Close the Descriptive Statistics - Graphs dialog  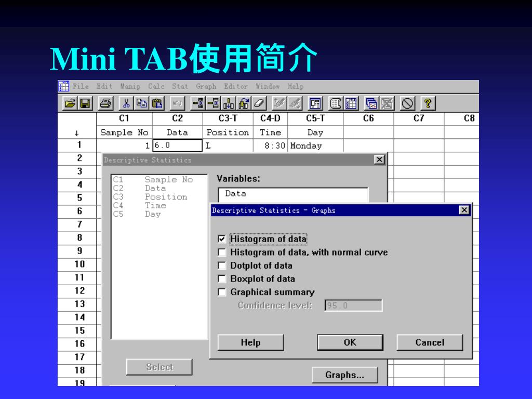click(464, 210)
